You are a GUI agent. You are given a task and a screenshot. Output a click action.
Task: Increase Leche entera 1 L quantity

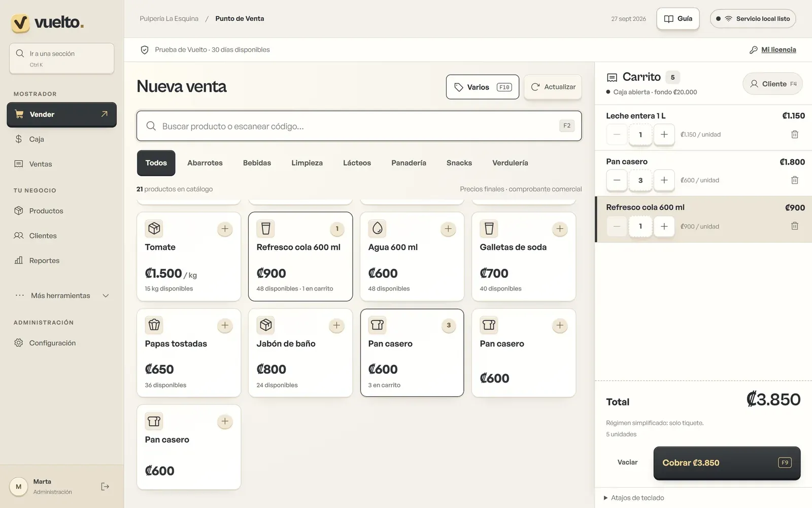[x=664, y=135]
